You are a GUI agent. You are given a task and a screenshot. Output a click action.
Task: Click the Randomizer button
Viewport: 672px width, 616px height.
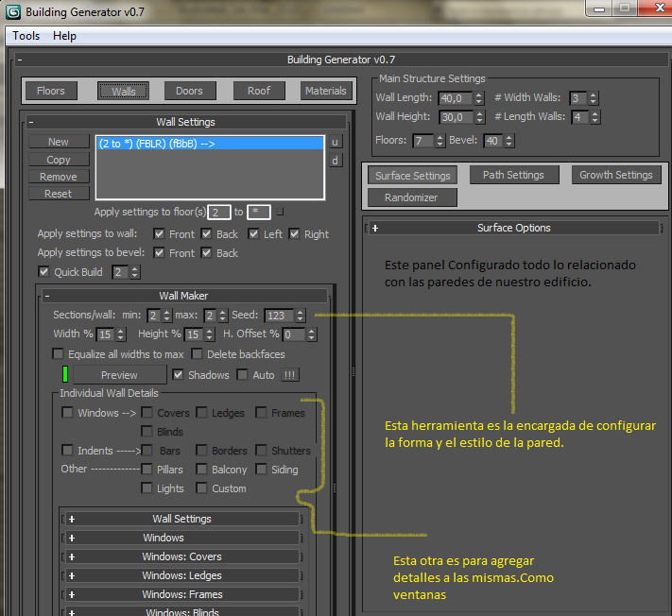click(x=412, y=197)
